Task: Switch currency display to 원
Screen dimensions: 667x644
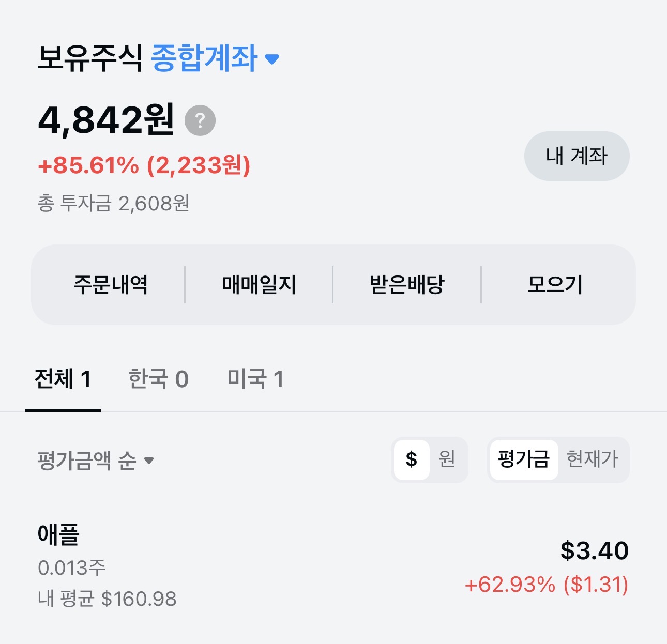Action: 447,459
